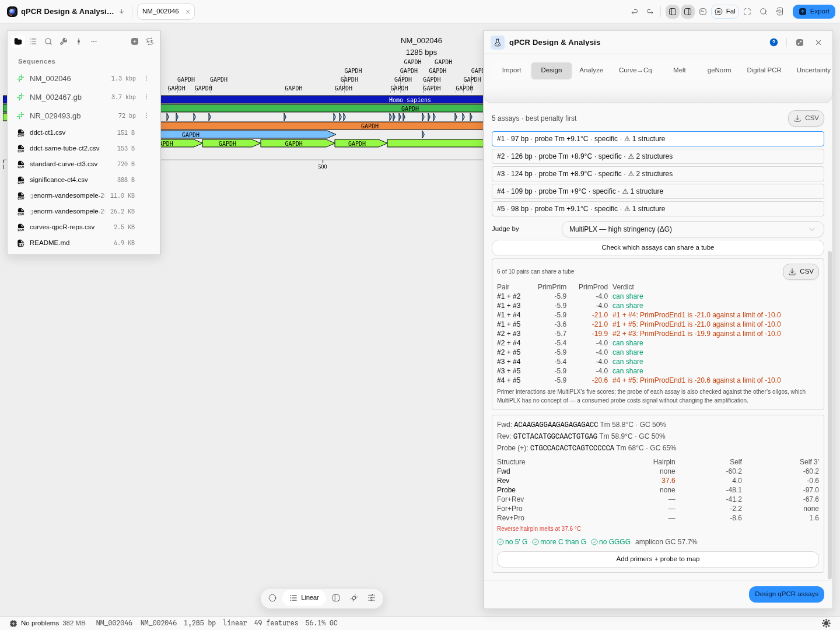Switch to circular map view
Viewport: 840px width, 630px height.
pyautogui.click(x=272, y=598)
